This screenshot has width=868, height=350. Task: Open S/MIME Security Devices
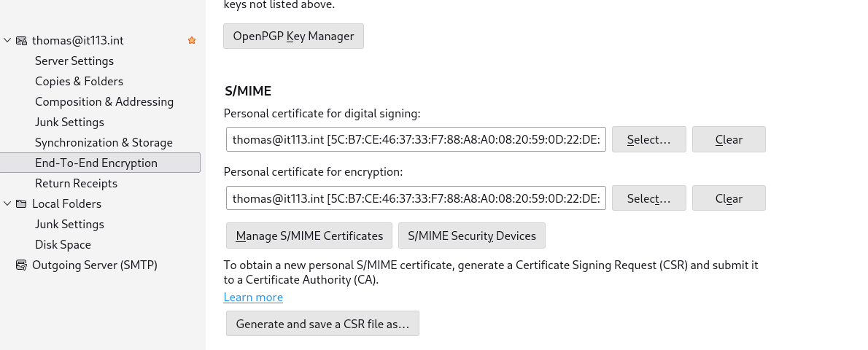[472, 236]
